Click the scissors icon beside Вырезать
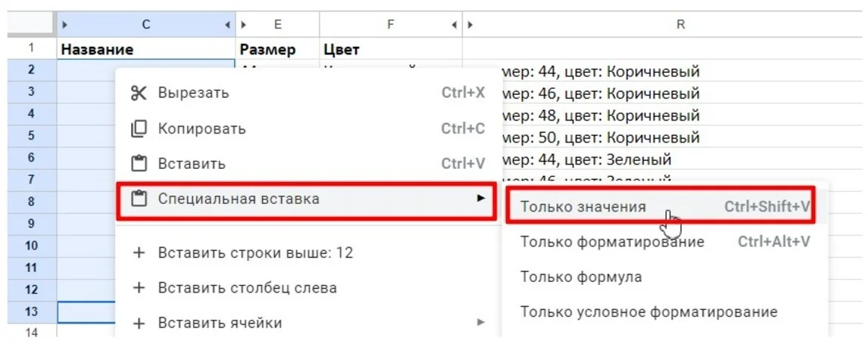 (x=139, y=93)
